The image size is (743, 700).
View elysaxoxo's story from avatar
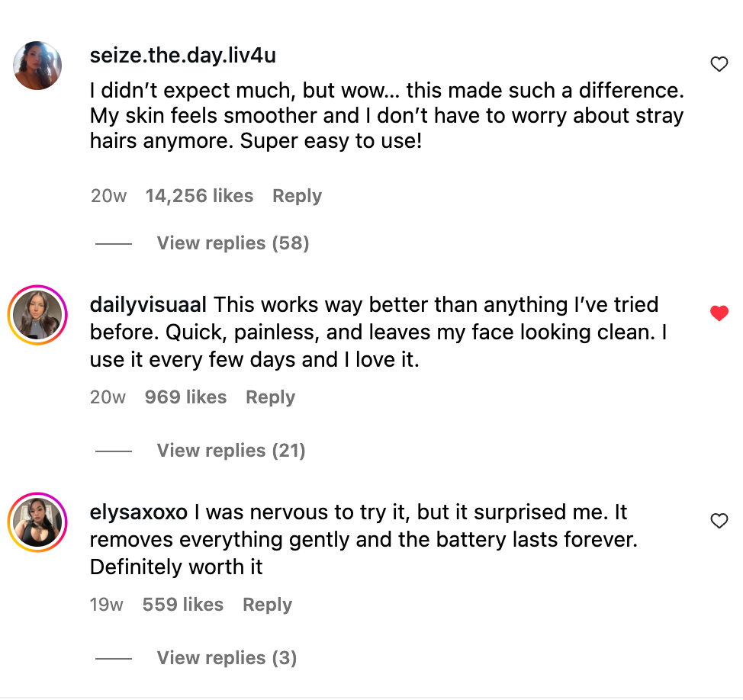37,522
